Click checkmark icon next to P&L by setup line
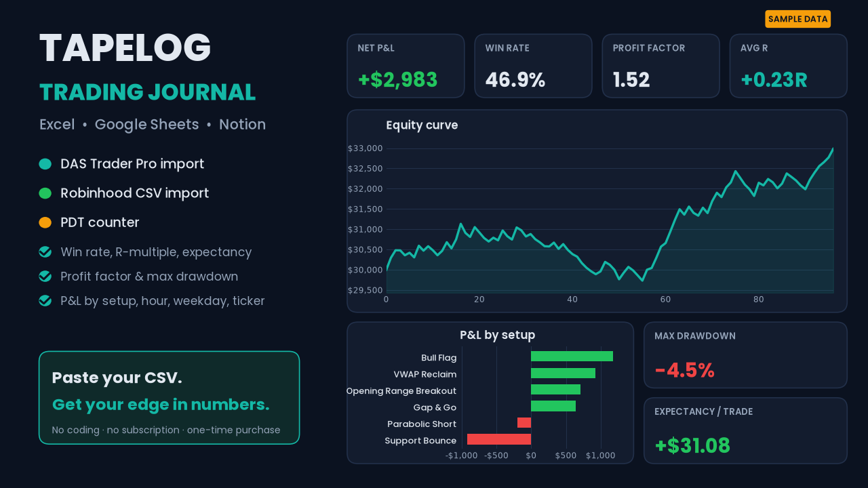Viewport: 868px width, 488px height. click(45, 301)
